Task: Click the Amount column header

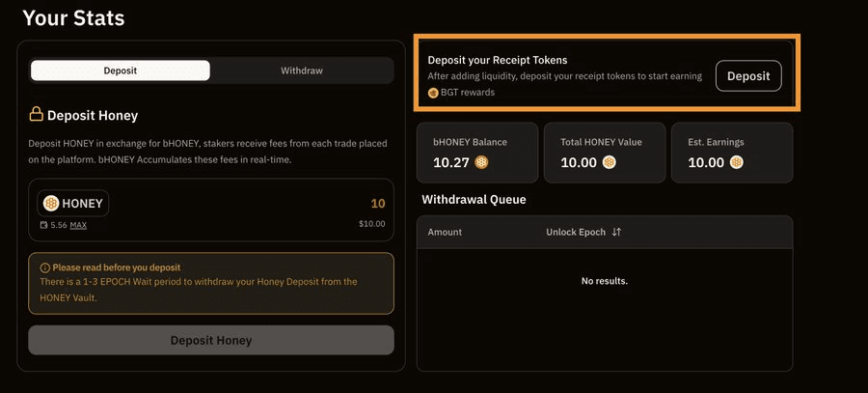Action: point(445,233)
